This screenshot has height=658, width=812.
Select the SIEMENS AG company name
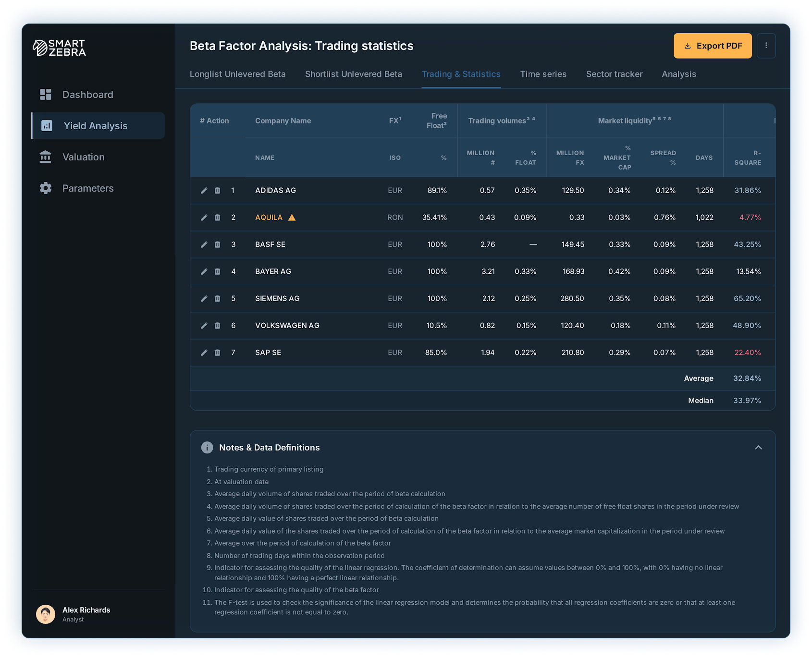278,299
